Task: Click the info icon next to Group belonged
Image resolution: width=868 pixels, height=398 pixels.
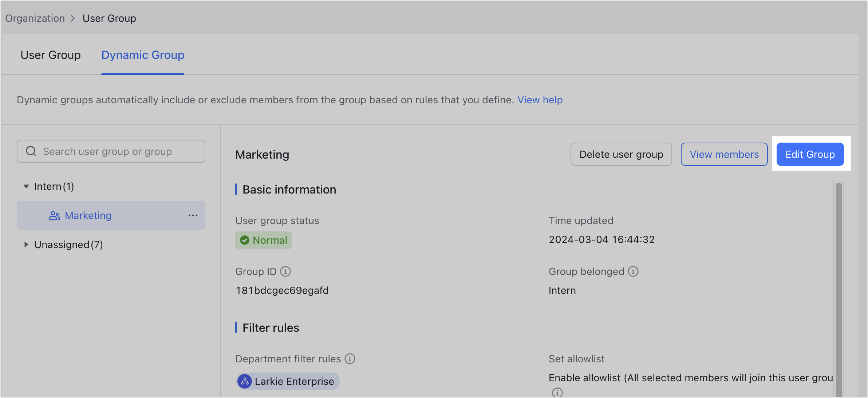Action: [633, 271]
